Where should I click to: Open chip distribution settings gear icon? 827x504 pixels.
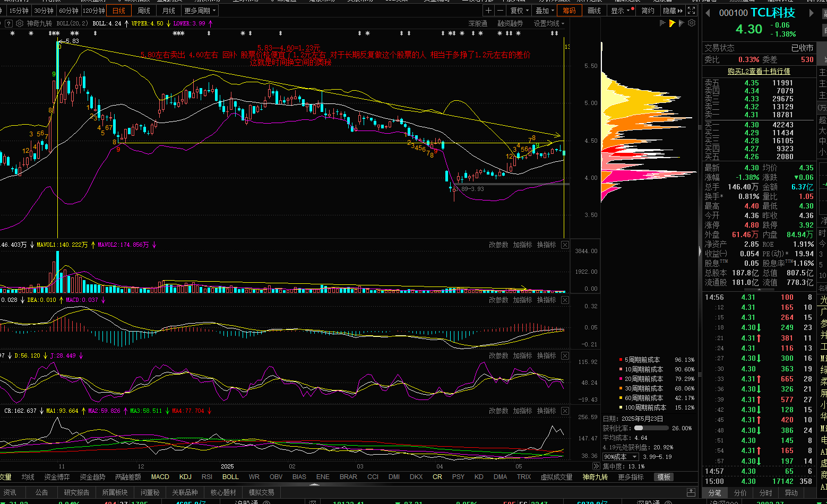tap(692, 23)
